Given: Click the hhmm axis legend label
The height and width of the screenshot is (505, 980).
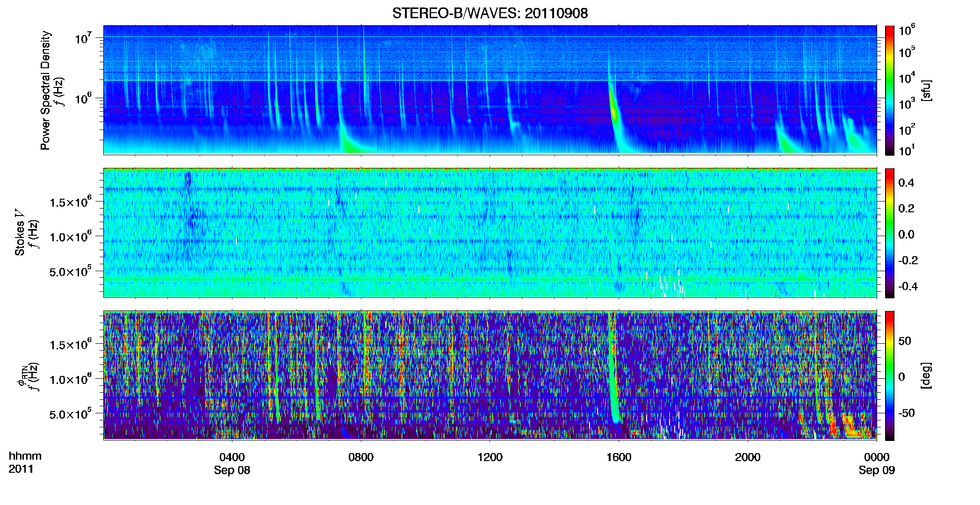Looking at the screenshot, I should tap(25, 456).
